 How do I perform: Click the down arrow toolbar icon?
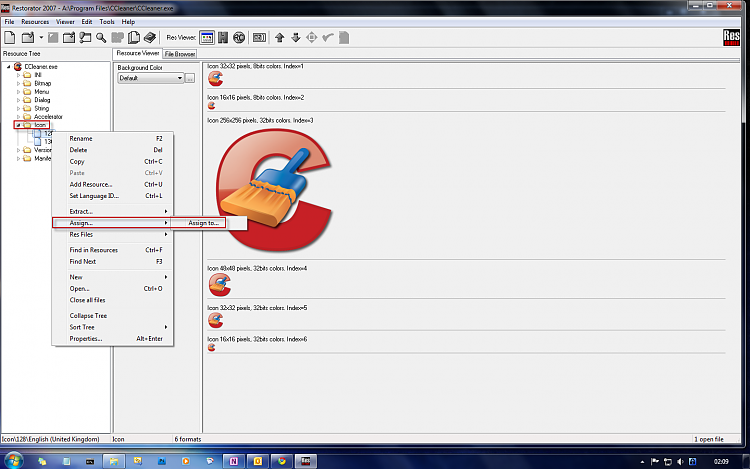(296, 37)
